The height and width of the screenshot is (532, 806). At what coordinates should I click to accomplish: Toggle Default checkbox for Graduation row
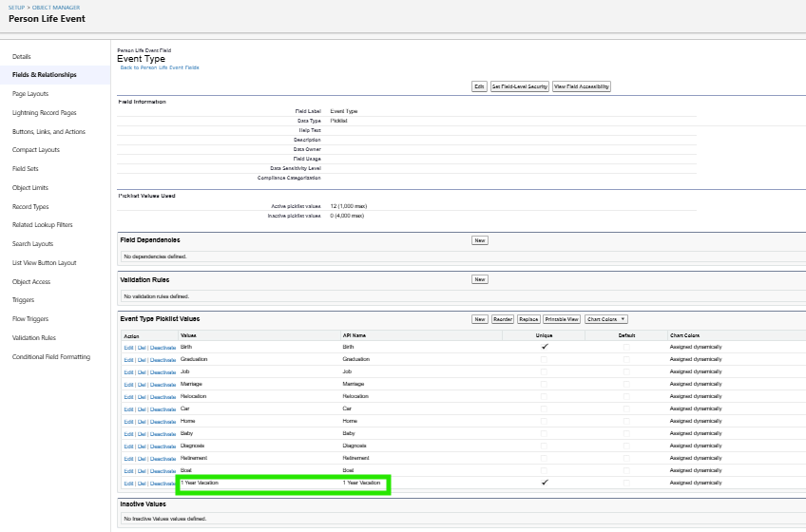click(x=625, y=359)
